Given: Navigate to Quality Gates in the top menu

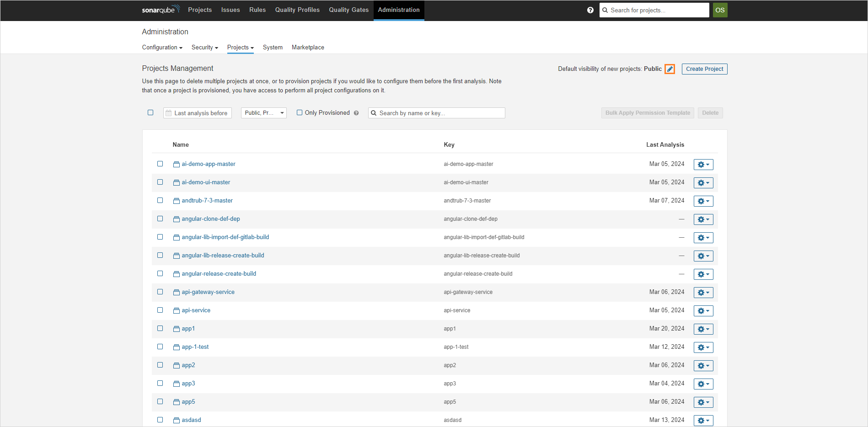Looking at the screenshot, I should click(x=348, y=10).
